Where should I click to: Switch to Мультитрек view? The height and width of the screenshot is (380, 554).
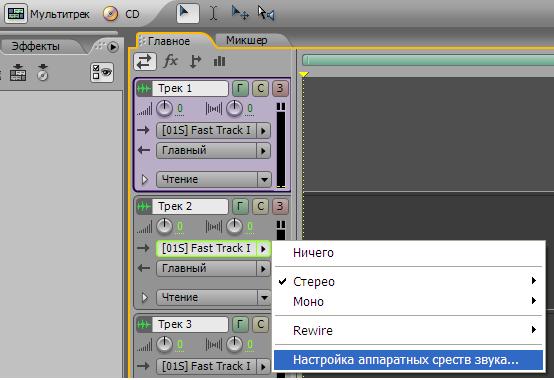pos(47,14)
